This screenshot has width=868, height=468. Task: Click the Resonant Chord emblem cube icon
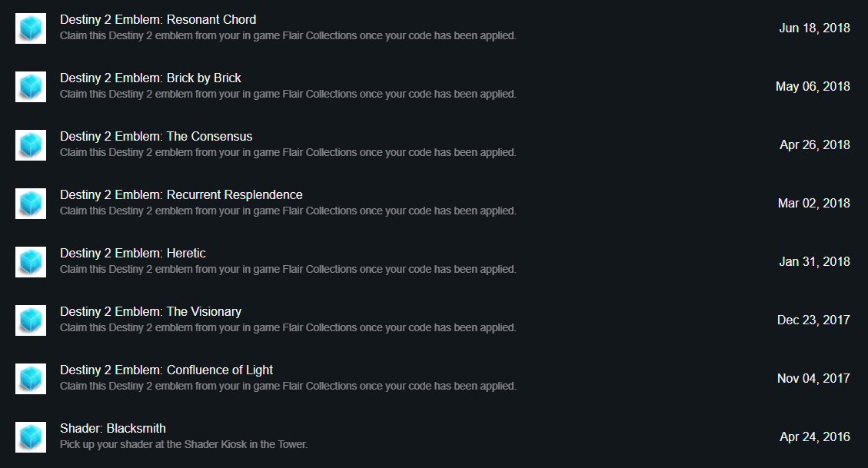(x=31, y=28)
